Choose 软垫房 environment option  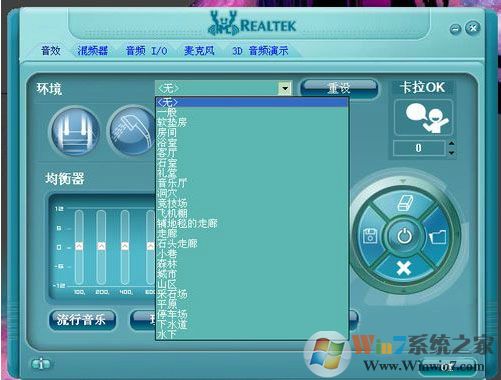point(252,122)
